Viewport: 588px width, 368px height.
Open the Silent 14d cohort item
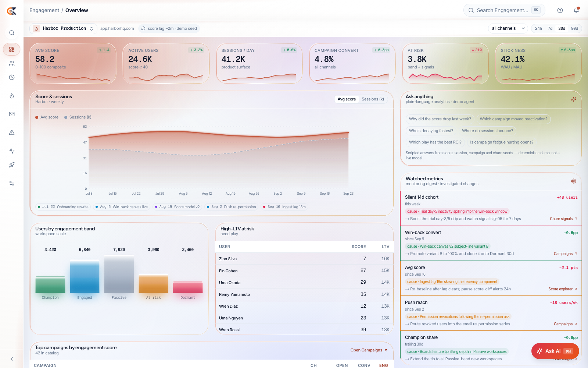491,208
